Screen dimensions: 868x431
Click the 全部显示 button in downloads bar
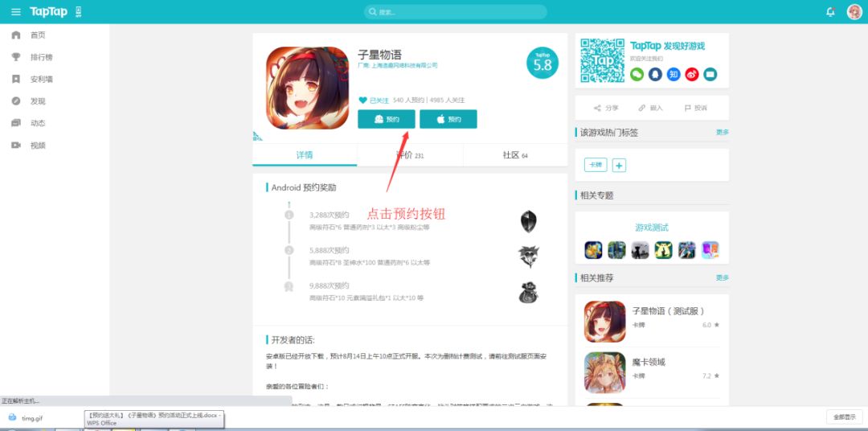tap(844, 417)
